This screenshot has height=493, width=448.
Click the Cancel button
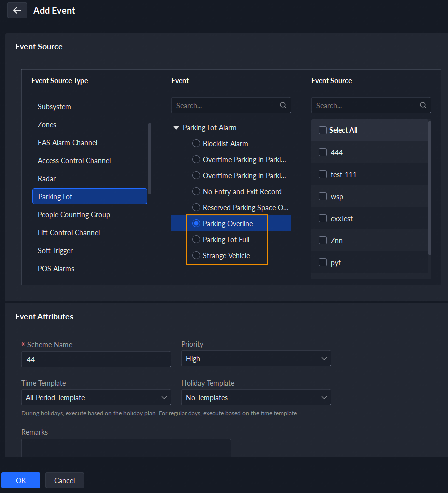click(65, 480)
